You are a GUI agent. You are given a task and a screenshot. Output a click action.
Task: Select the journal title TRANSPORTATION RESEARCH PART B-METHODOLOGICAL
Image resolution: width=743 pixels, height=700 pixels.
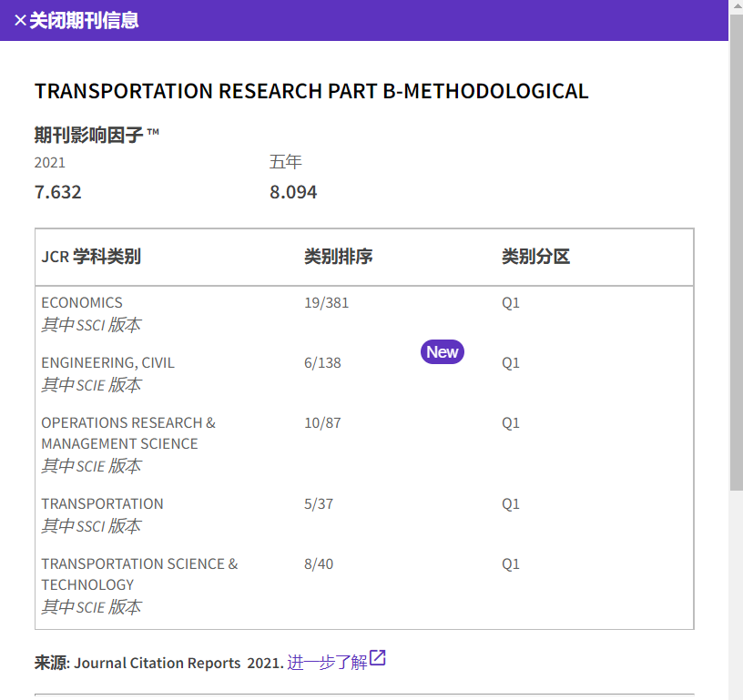(311, 91)
